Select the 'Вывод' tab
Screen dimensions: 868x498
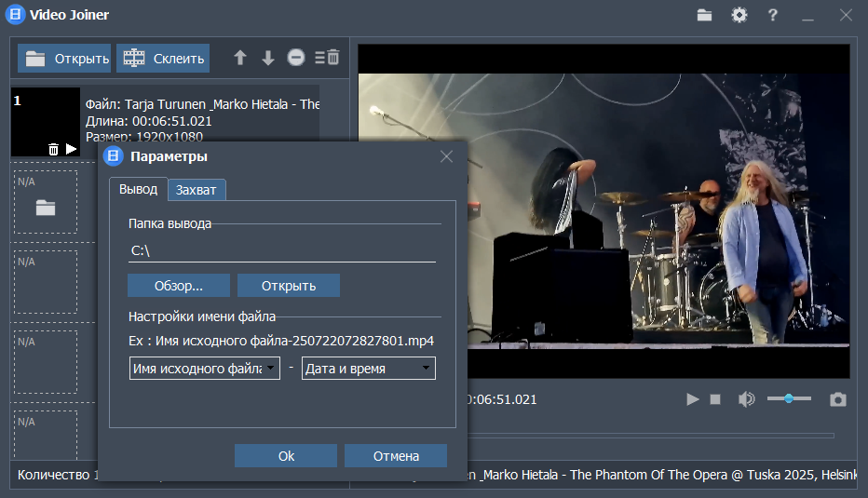pos(139,189)
